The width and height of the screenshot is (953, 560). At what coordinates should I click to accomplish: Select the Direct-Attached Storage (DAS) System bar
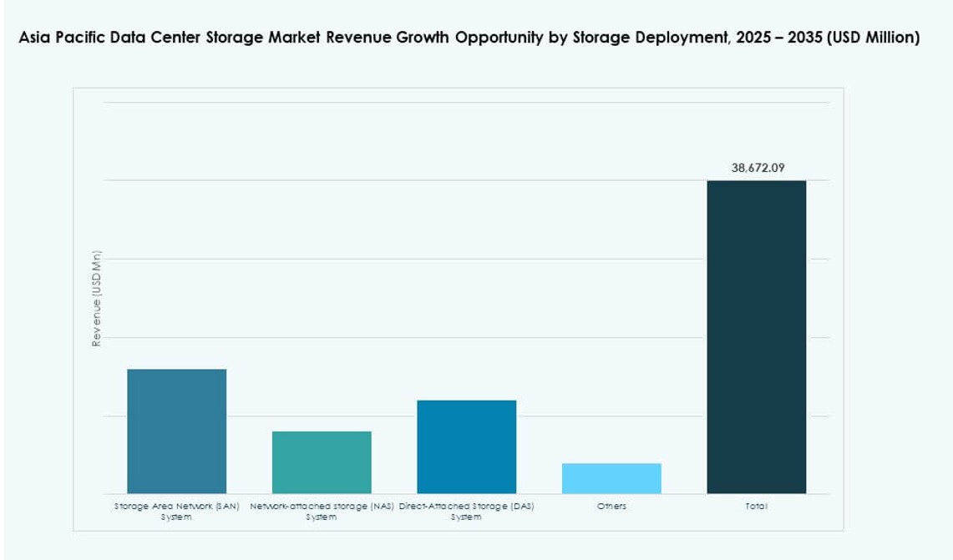[466, 446]
